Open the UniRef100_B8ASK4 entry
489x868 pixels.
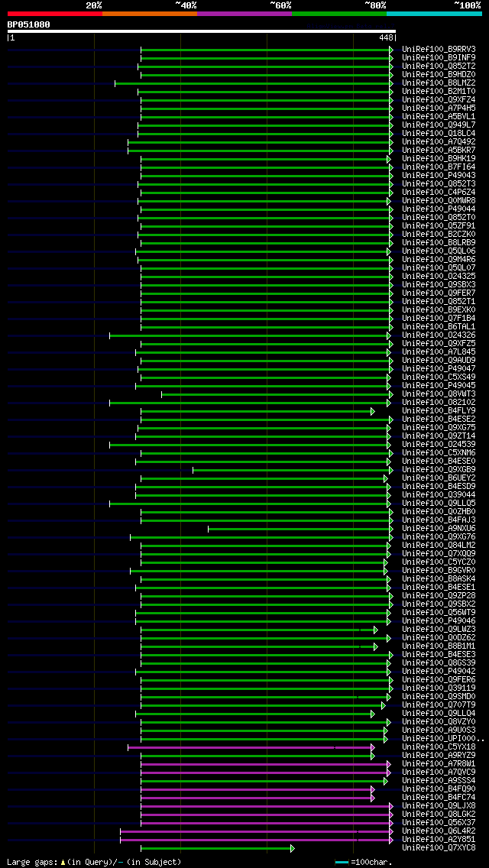pos(439,578)
